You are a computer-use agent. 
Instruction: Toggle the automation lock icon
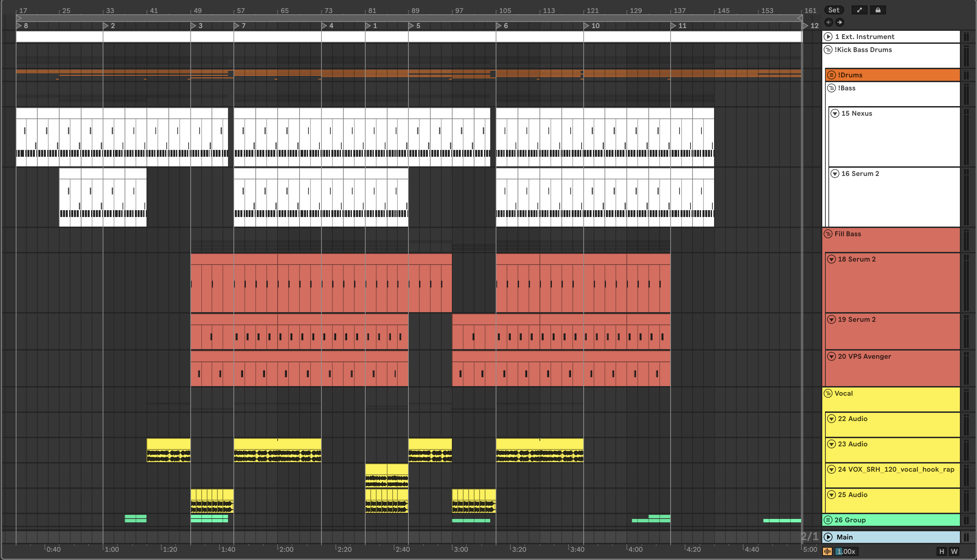click(x=878, y=10)
